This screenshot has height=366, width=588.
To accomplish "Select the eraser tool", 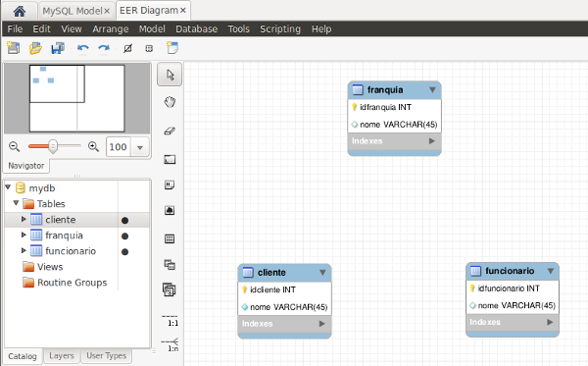I will [x=170, y=131].
